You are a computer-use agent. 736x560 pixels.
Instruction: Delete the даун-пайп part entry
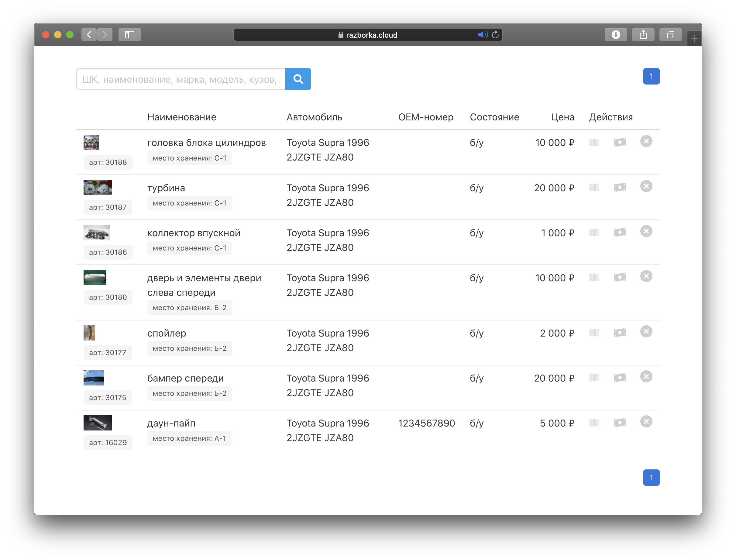(646, 422)
